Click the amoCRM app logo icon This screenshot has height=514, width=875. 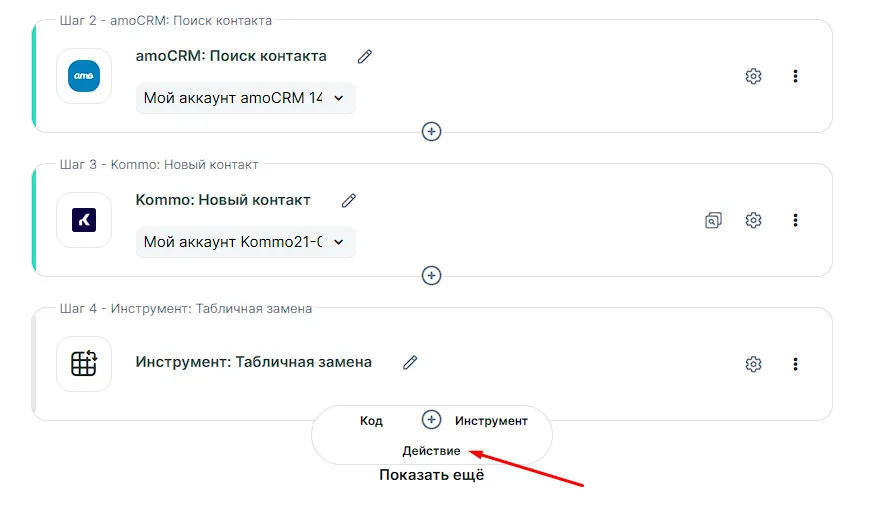point(84,76)
